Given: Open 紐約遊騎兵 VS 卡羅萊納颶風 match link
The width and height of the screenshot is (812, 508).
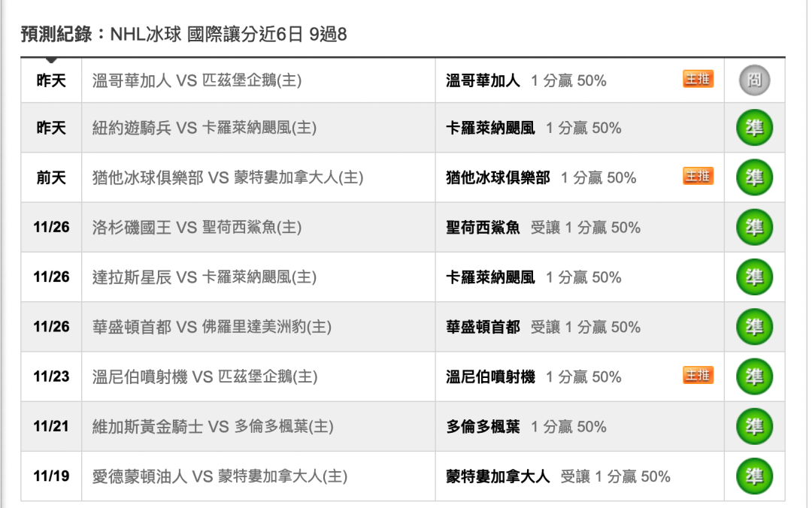Looking at the screenshot, I should point(205,128).
